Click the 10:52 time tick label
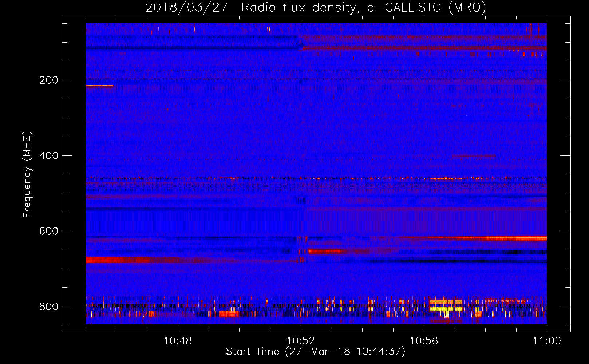 tap(301, 341)
